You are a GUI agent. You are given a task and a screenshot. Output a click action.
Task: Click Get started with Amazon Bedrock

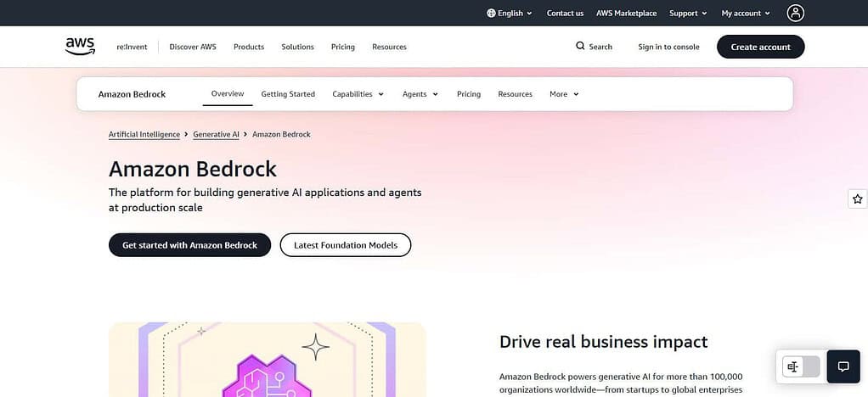click(x=189, y=245)
